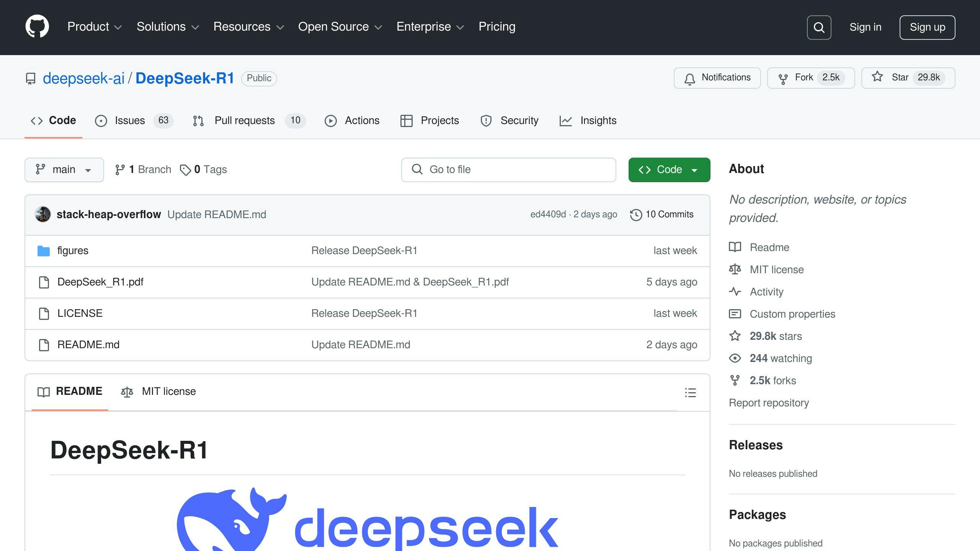This screenshot has width=980, height=551.
Task: Click the Activity pulse icon
Action: (x=735, y=292)
